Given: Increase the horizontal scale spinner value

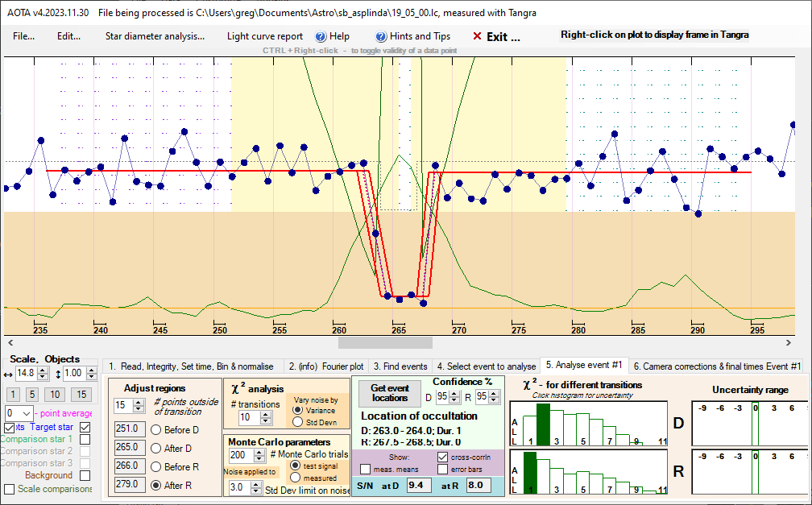Looking at the screenshot, I should [x=43, y=370].
